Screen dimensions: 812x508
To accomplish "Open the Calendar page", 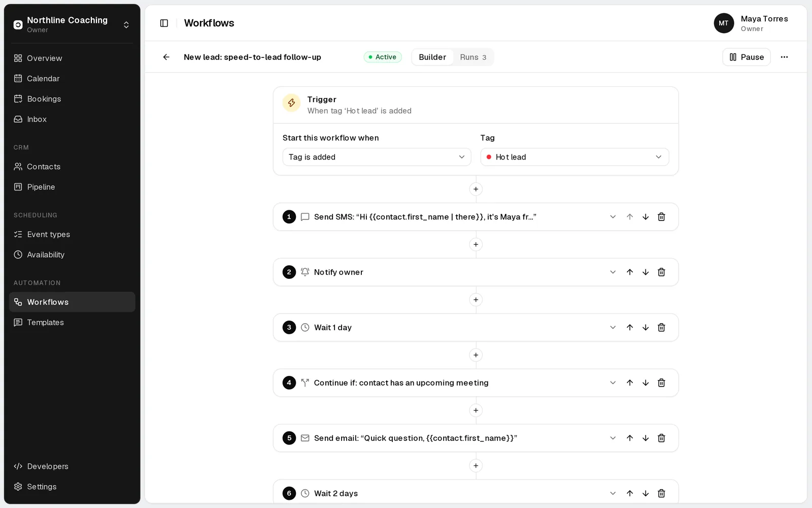I will 72,79.
